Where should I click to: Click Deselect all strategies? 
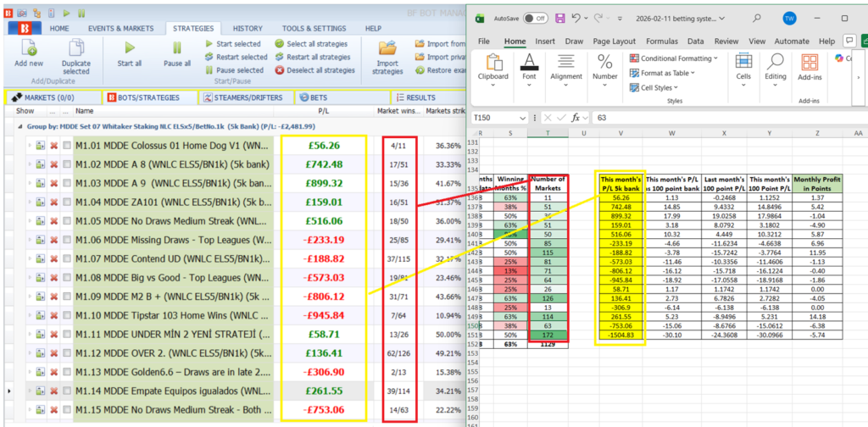coord(314,70)
